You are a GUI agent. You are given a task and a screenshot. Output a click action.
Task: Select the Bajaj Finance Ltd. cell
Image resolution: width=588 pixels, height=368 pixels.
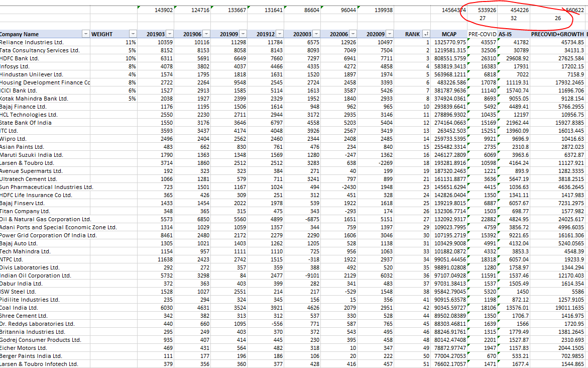pyautogui.click(x=45, y=107)
